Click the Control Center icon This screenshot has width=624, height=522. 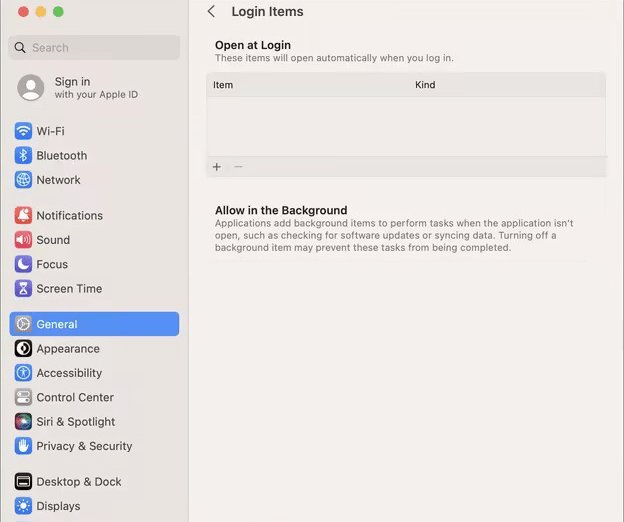23,398
